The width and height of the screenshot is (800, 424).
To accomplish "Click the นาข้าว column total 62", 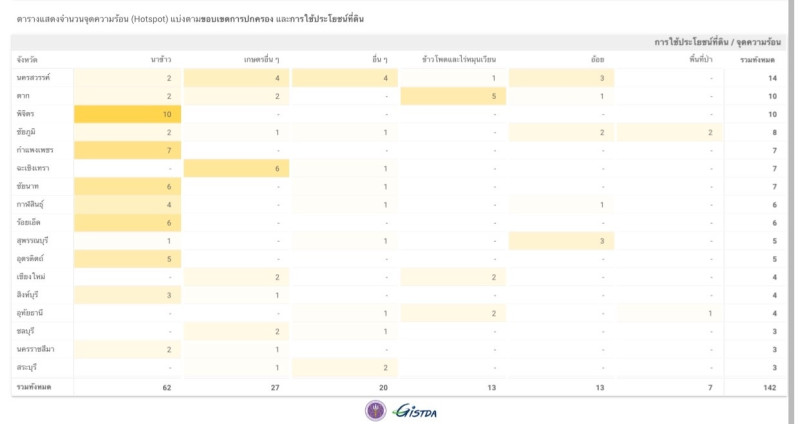I will click(x=166, y=386).
